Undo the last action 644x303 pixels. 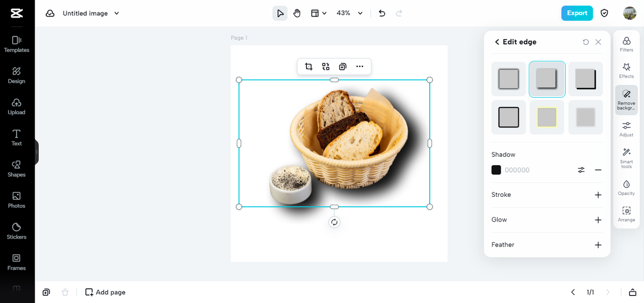click(x=382, y=13)
